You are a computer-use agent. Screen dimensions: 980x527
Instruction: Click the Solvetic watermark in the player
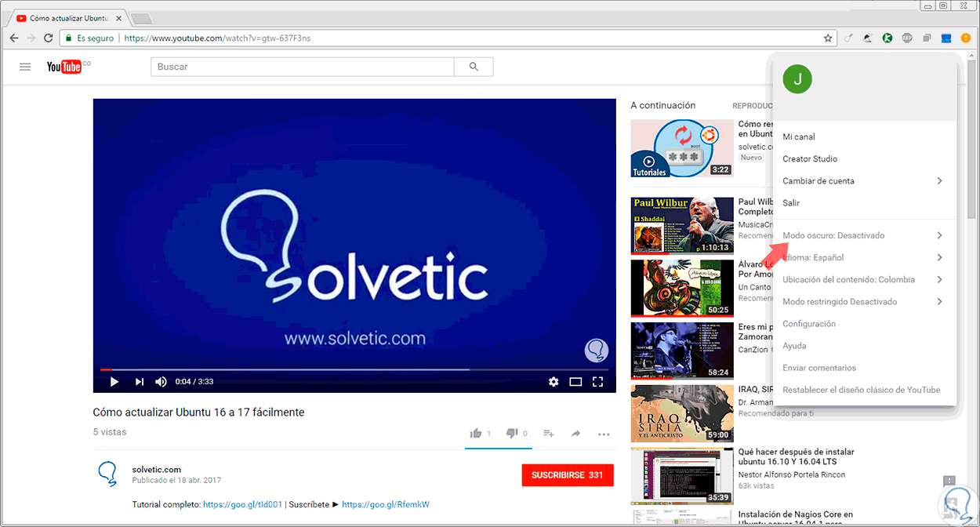click(597, 351)
